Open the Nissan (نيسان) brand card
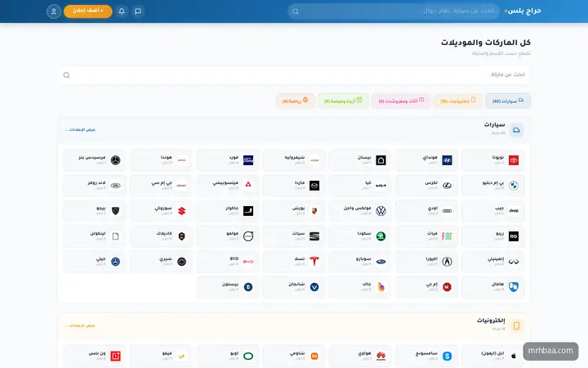Screen dimensions: 588x368 point(360,160)
